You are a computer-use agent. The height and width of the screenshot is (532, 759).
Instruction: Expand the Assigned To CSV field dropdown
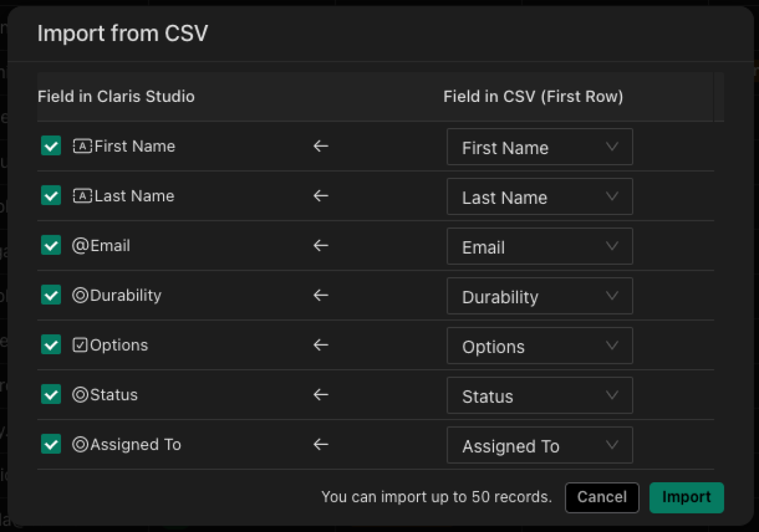coord(540,446)
